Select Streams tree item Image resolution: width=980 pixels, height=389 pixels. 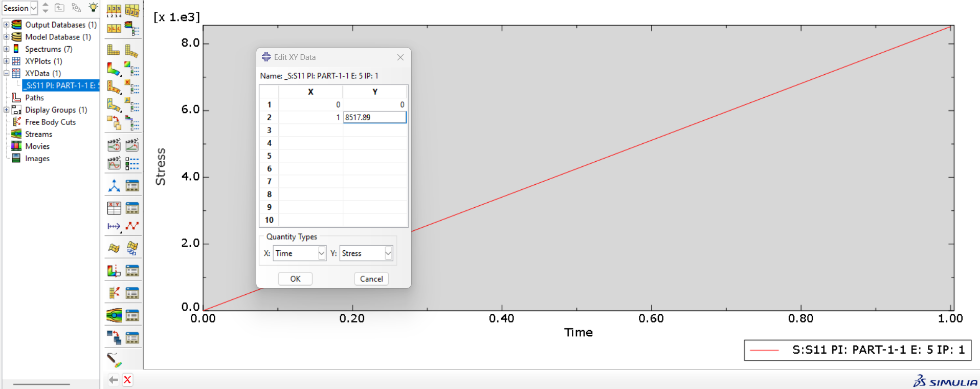[x=38, y=134]
